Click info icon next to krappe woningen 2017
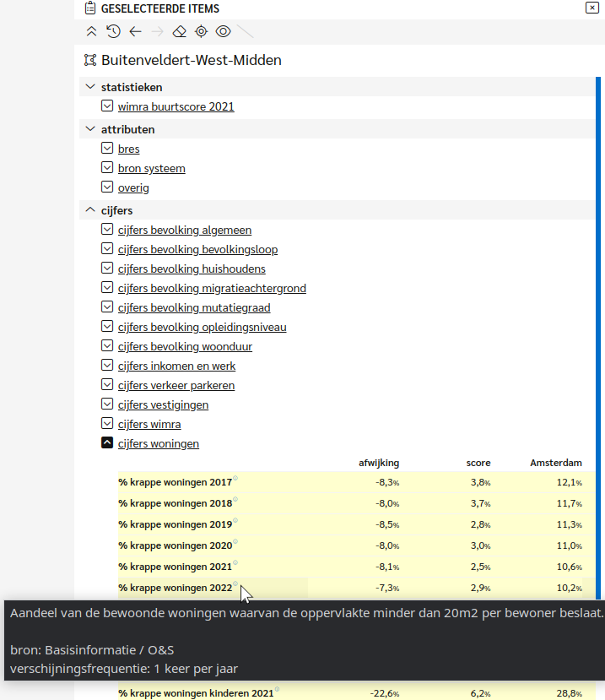Viewport: 605px width, 700px height. point(235,478)
